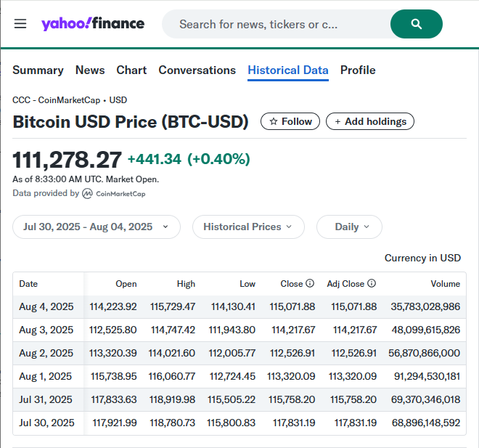Click the Yahoo Finance logo
This screenshot has height=448, width=479.
pos(93,24)
